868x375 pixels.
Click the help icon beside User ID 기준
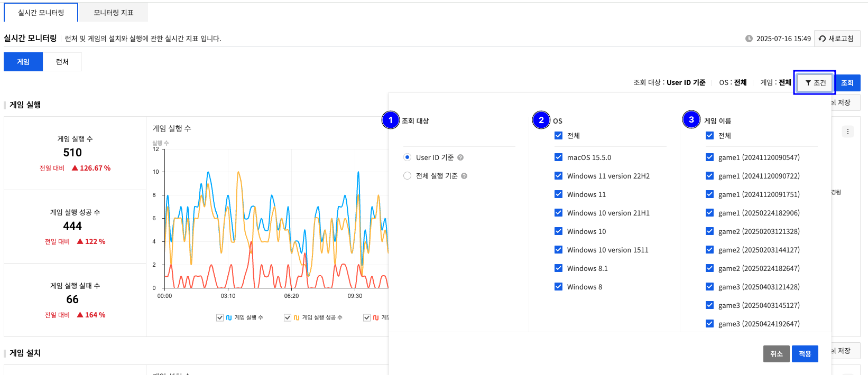(x=460, y=157)
